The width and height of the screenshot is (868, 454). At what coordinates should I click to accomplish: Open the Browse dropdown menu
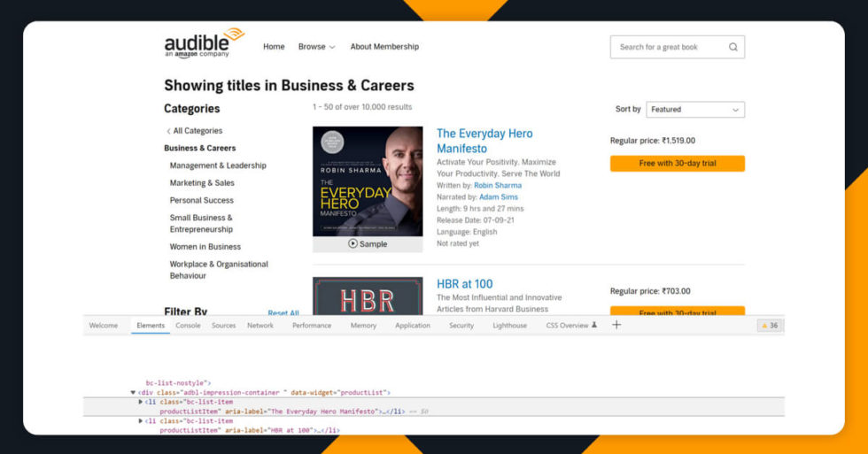[x=317, y=47]
